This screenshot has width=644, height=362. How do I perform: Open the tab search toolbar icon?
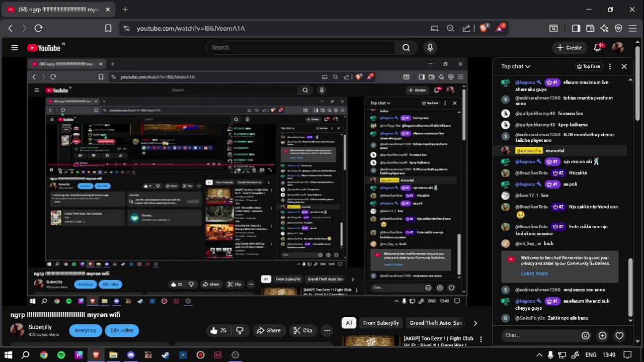click(553, 29)
